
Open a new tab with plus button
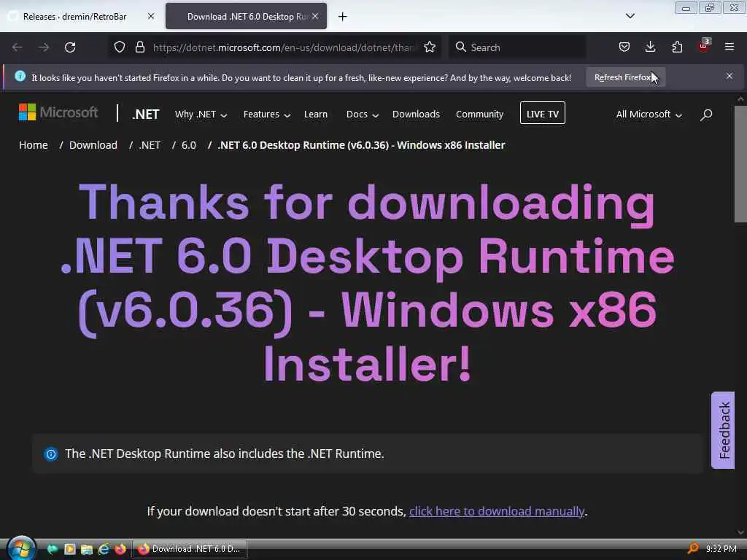click(x=343, y=17)
